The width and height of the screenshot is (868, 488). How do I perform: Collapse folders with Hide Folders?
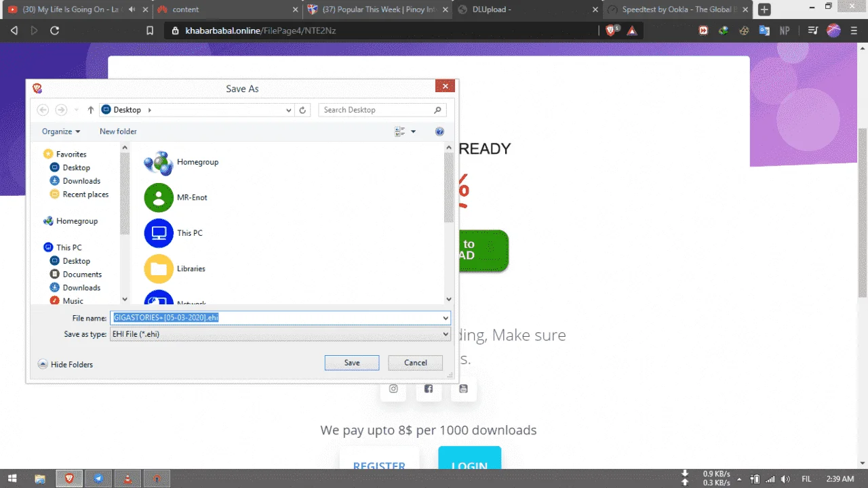point(66,365)
